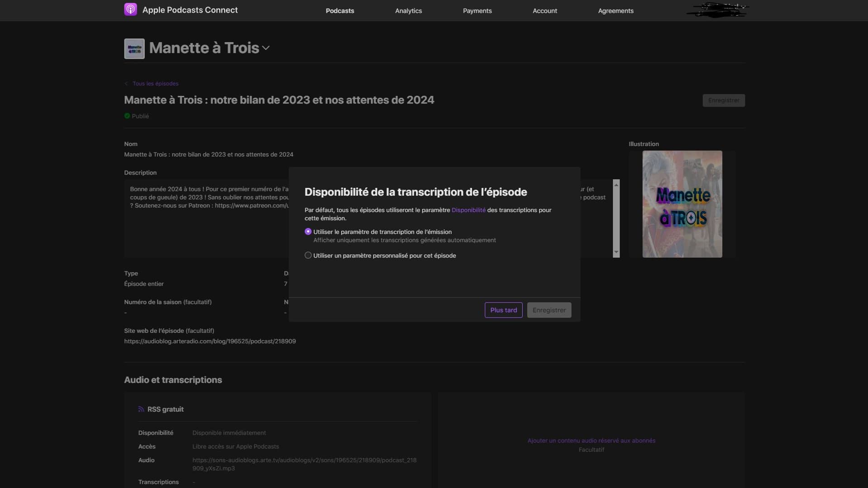The image size is (868, 488).
Task: Click the episode website URL text
Action: pos(210,341)
